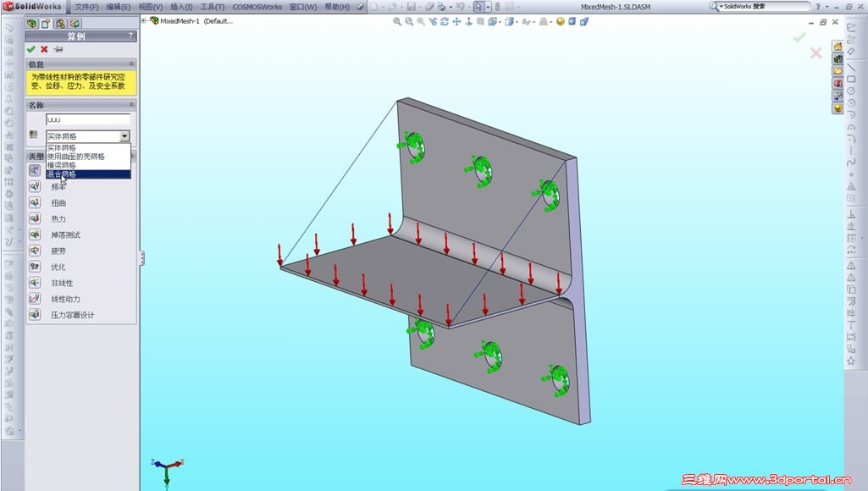Select the static study type icon
The image size is (868, 491).
tap(35, 170)
